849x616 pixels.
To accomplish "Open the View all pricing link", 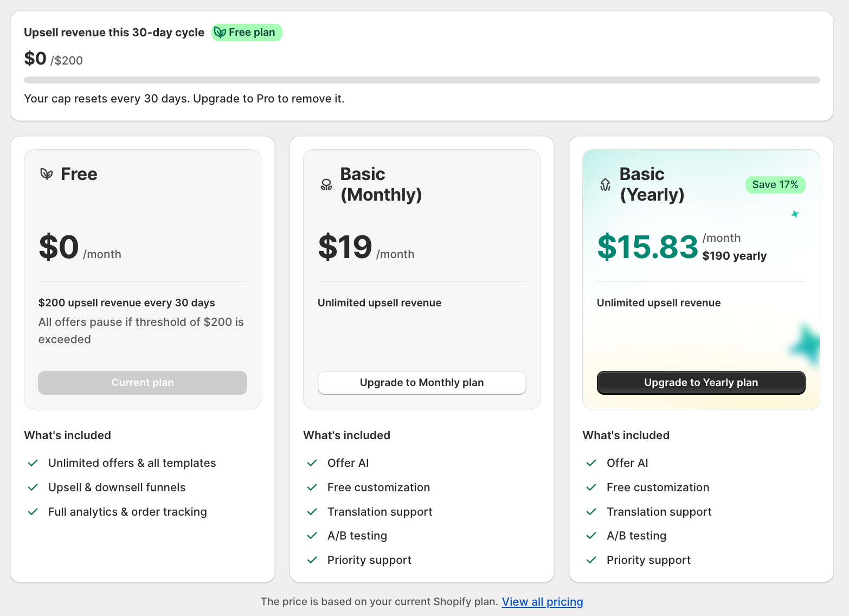I will [x=543, y=602].
